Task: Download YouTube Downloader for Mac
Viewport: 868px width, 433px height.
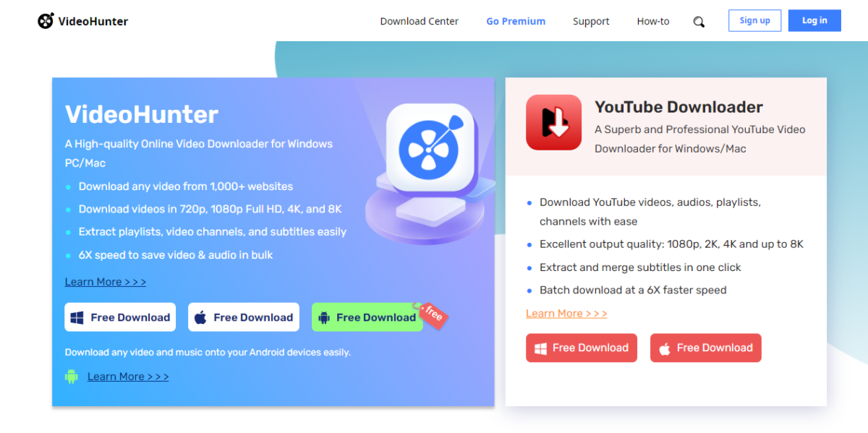Action: 706,348
